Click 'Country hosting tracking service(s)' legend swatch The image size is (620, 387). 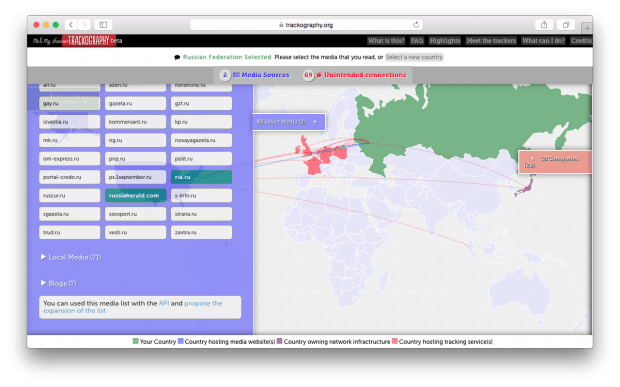tap(395, 341)
